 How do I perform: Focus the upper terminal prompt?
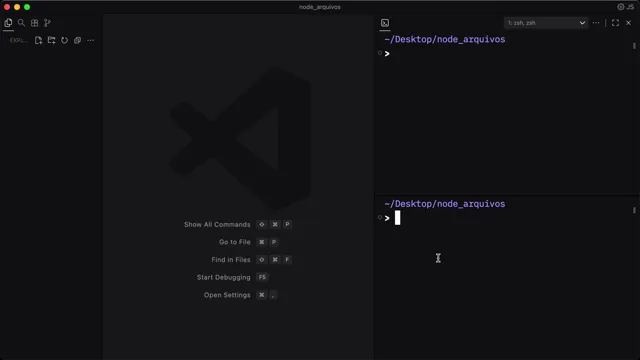click(387, 53)
